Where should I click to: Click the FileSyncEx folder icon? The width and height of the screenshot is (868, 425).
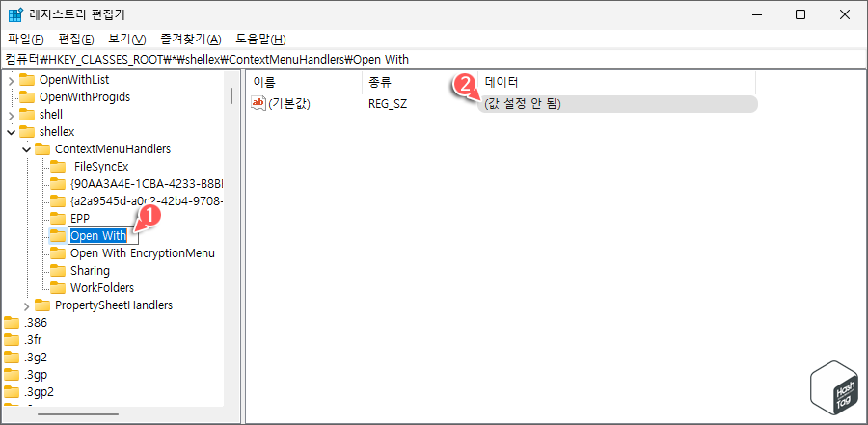click(x=58, y=167)
